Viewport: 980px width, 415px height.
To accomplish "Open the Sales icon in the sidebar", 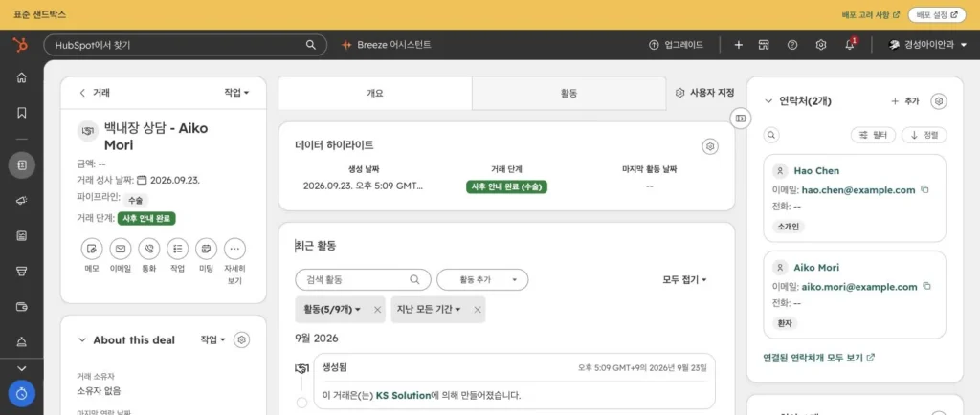I will [21, 271].
